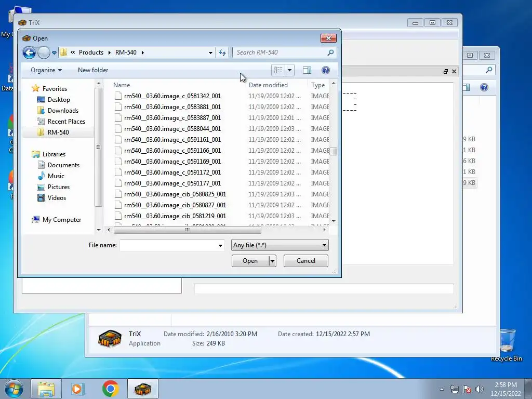Select file rm540__03.60.image_c_0591166_001
The height and width of the screenshot is (399, 532).
(x=172, y=151)
